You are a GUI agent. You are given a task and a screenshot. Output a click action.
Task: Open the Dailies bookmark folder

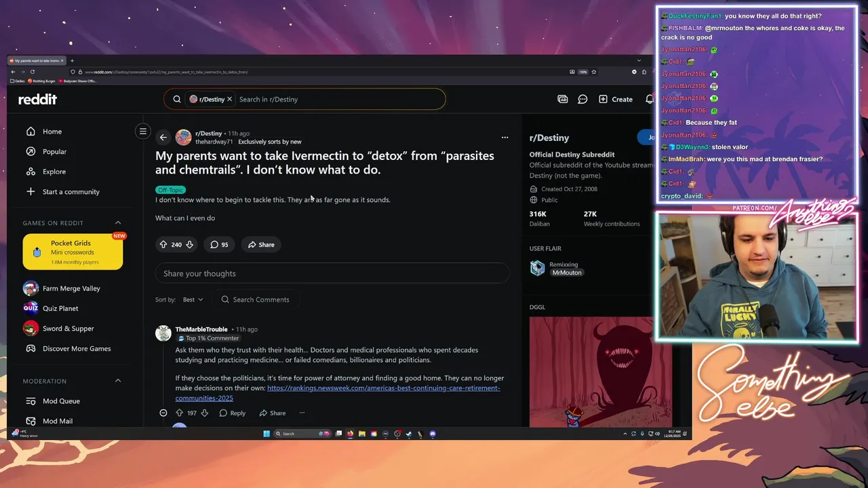[17, 81]
